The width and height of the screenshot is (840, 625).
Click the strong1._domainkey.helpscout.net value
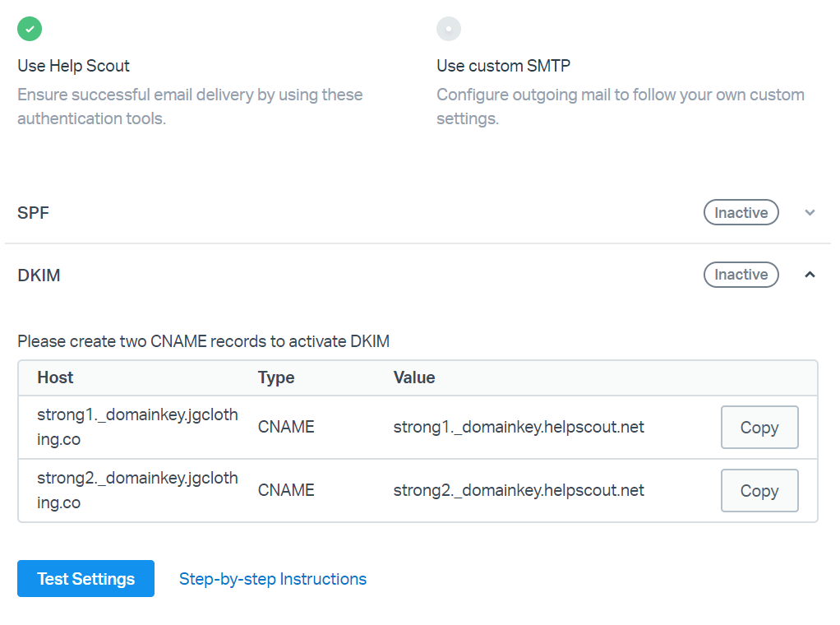519,428
